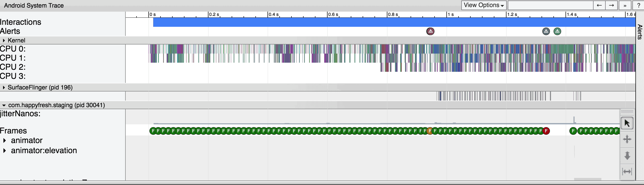Go to previous search result arrow
The width and height of the screenshot is (644, 185).
(599, 5)
